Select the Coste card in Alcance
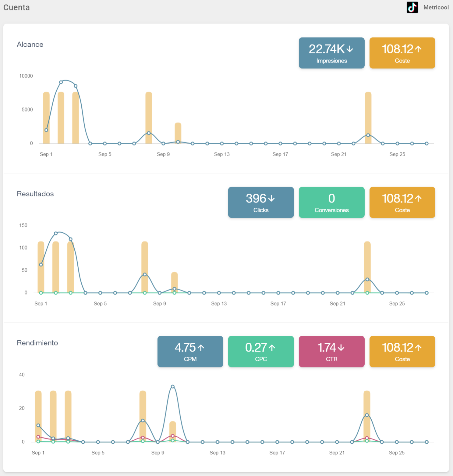The image size is (453, 476). tap(402, 53)
